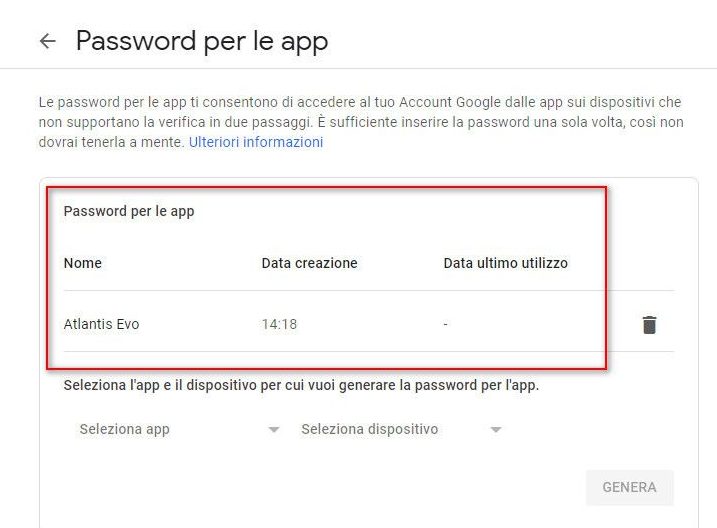Click the phrase dovrai tenerla a mente
Screen dimensions: 717x528
pyautogui.click(x=111, y=142)
